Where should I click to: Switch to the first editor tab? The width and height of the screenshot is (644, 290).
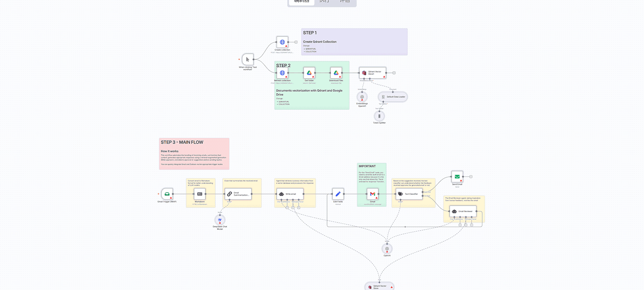tap(301, 2)
